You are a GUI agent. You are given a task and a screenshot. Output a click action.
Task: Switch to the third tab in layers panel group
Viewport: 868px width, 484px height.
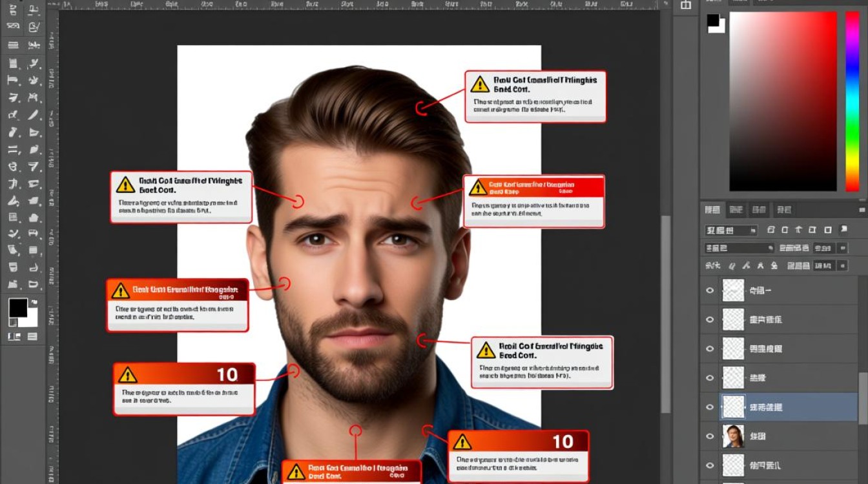(759, 210)
